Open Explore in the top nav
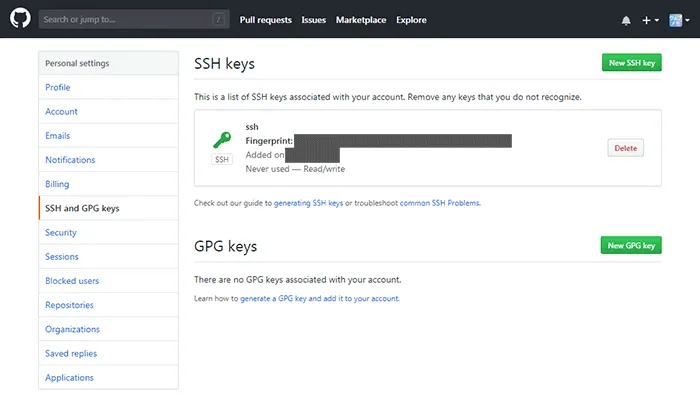This screenshot has height=395, width=700. point(411,20)
